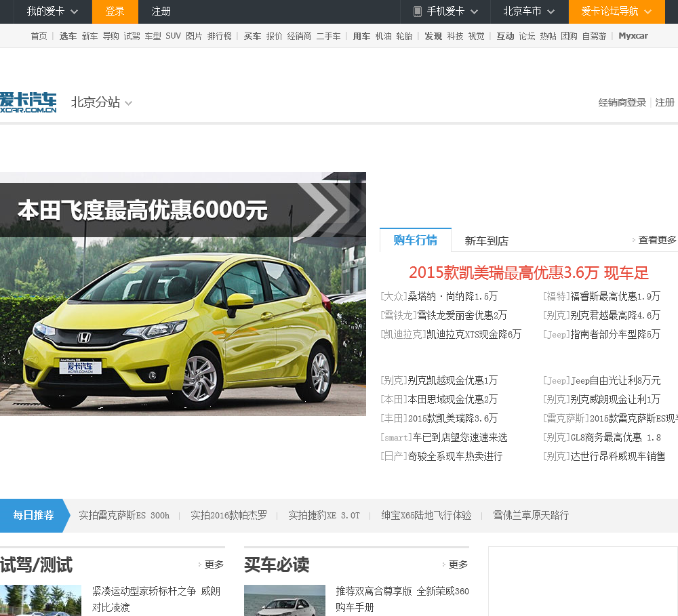
Task: Open 实拍捷豹XE 3.0T recommendation
Action: tap(324, 515)
